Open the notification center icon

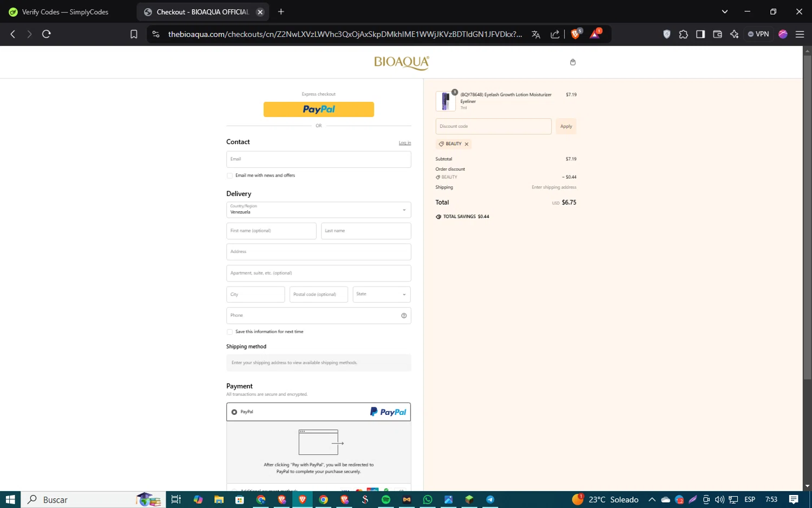794,499
